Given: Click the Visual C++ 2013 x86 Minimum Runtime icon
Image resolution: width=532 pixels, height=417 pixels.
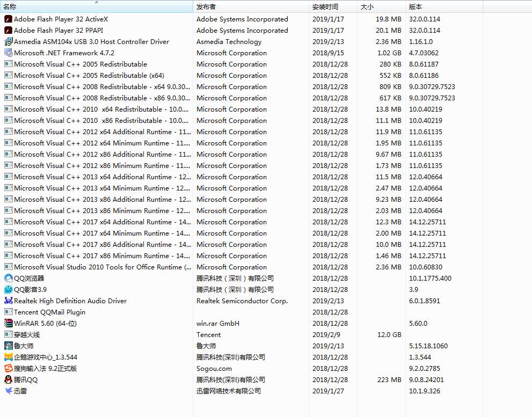Looking at the screenshot, I should click(x=8, y=211).
